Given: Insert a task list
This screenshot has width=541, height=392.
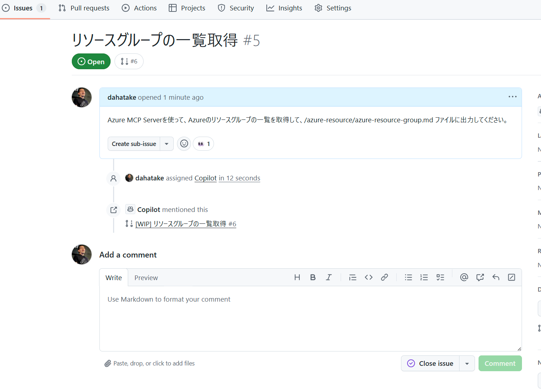Looking at the screenshot, I should pyautogui.click(x=440, y=277).
